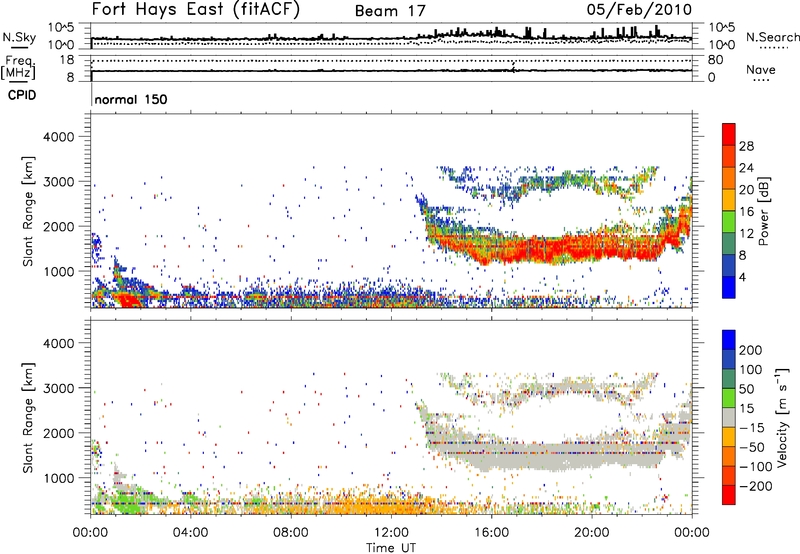
Task: Click the 'Time UT' axis title
Action: coord(391,548)
